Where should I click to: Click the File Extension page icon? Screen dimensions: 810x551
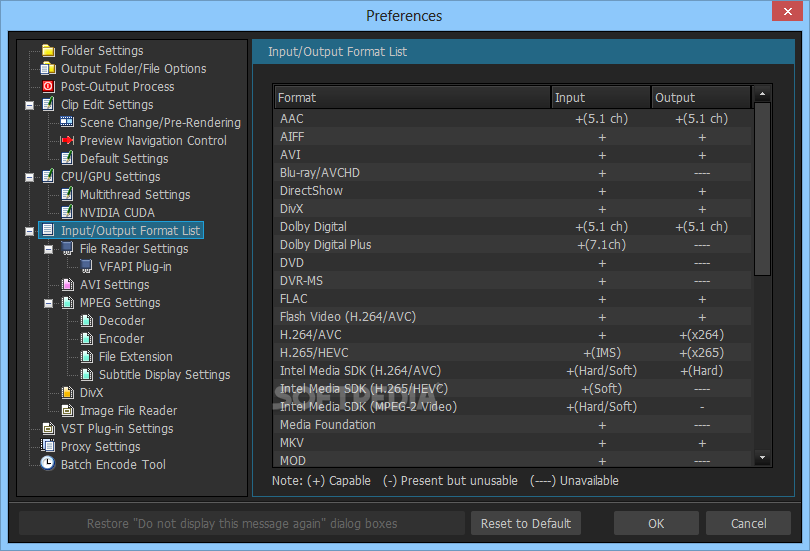click(x=87, y=357)
